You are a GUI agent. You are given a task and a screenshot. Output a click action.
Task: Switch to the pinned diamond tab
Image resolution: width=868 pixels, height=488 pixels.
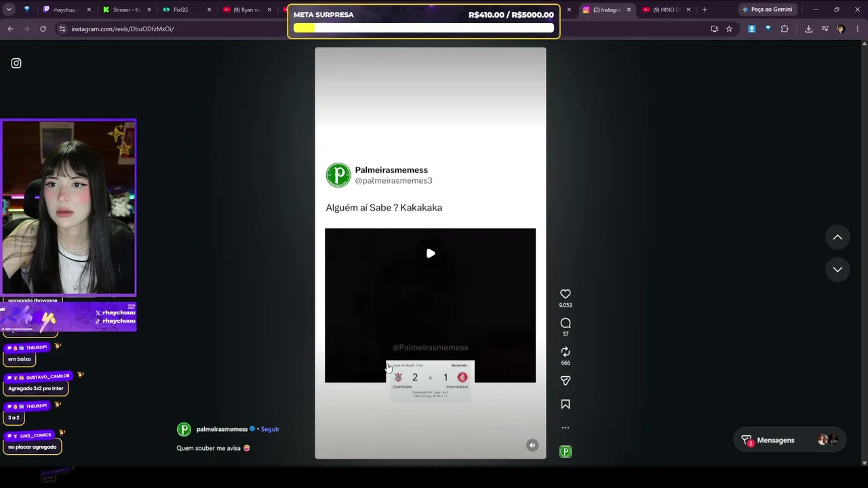27,9
